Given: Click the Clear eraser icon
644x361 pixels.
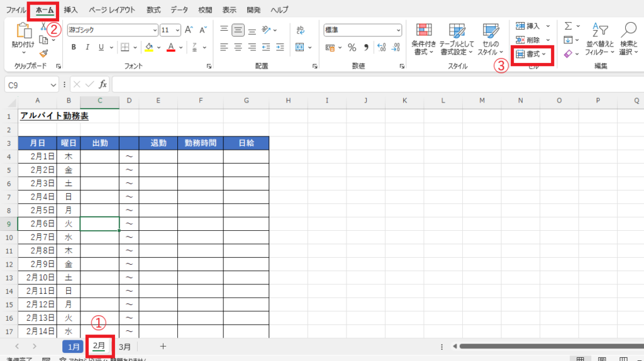Looking at the screenshot, I should click(568, 54).
